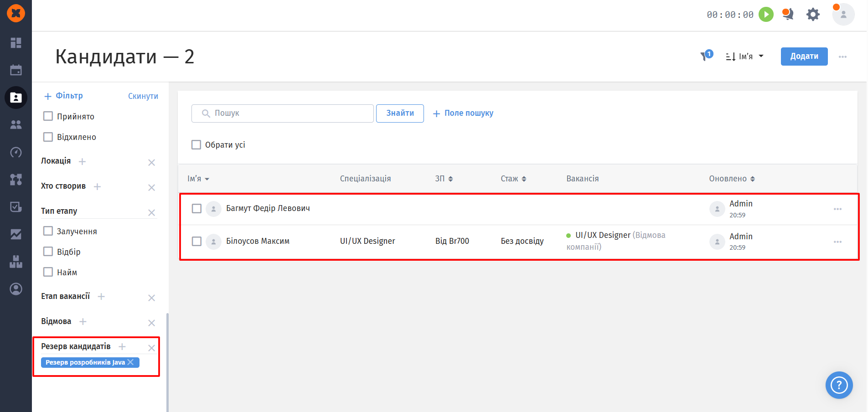This screenshot has height=412, width=868.
Task: Open the blocks warehouse sidebar icon
Action: click(x=16, y=262)
